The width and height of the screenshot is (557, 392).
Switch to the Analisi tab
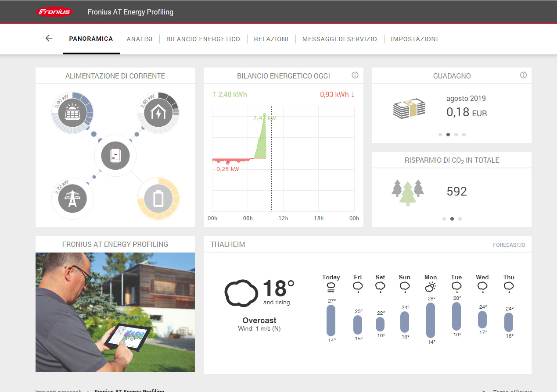(140, 39)
